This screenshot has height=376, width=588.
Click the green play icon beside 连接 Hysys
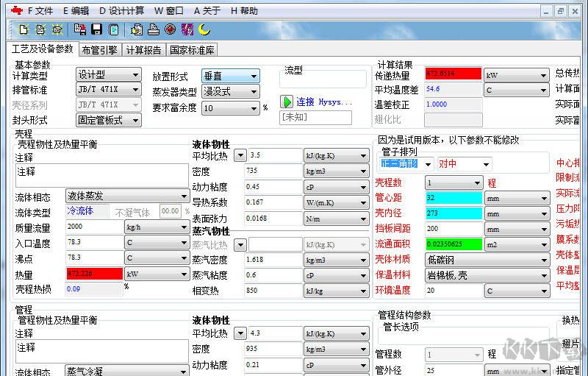[x=287, y=102]
